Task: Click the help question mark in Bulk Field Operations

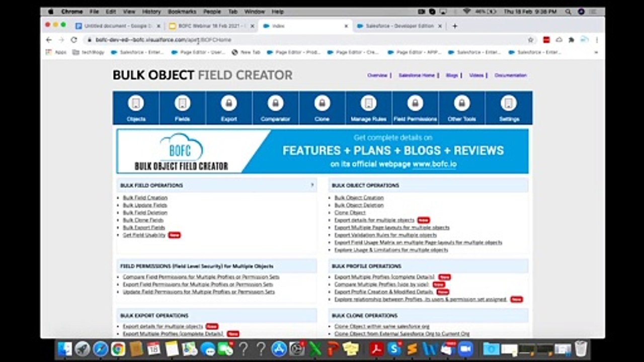Action: tap(312, 186)
